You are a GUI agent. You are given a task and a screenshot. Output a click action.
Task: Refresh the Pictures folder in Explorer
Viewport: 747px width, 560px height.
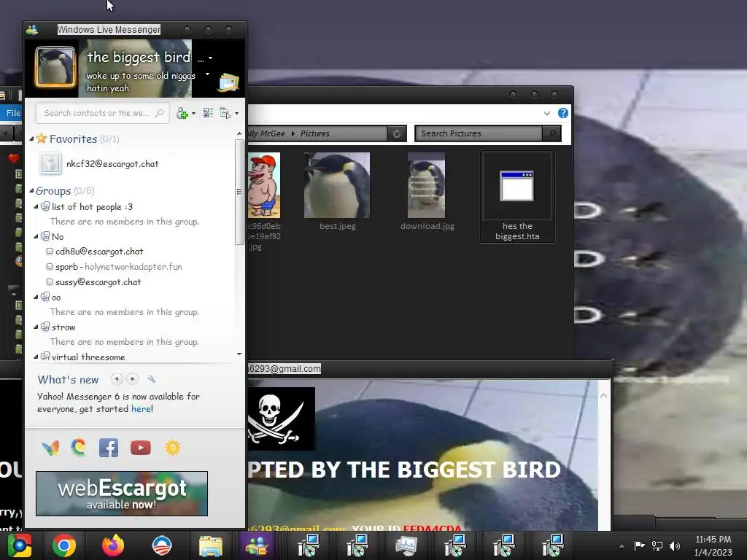[x=397, y=134]
